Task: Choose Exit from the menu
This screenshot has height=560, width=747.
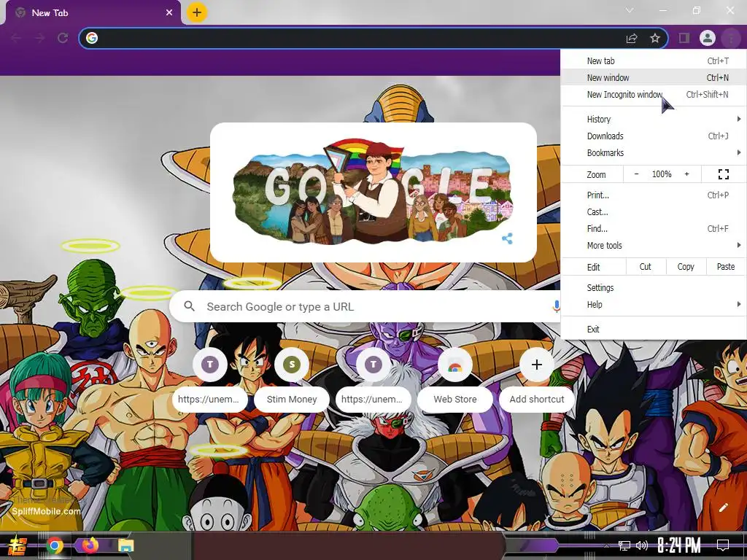Action: 654,329
